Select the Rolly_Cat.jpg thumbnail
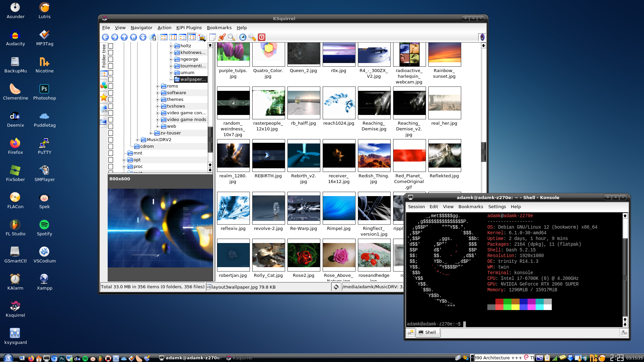 (x=268, y=259)
